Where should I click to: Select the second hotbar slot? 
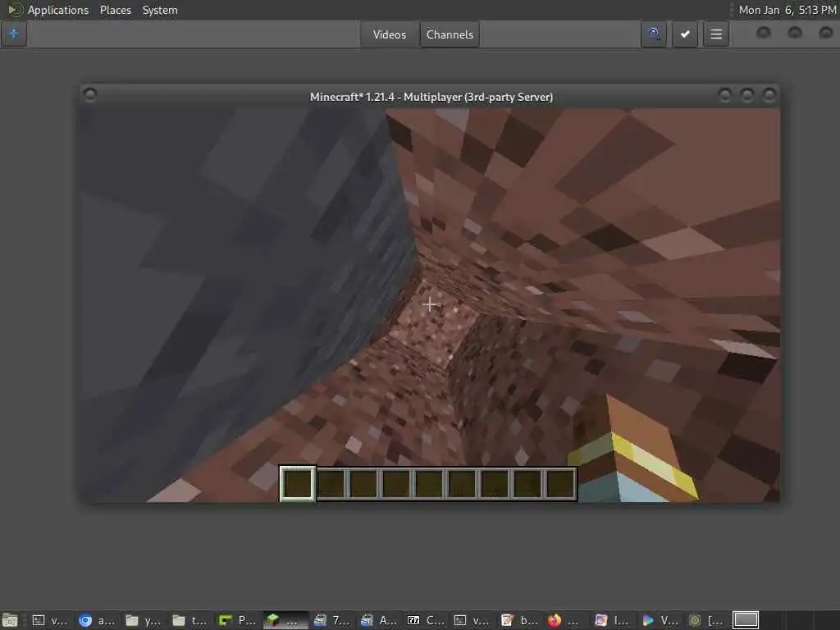point(331,483)
